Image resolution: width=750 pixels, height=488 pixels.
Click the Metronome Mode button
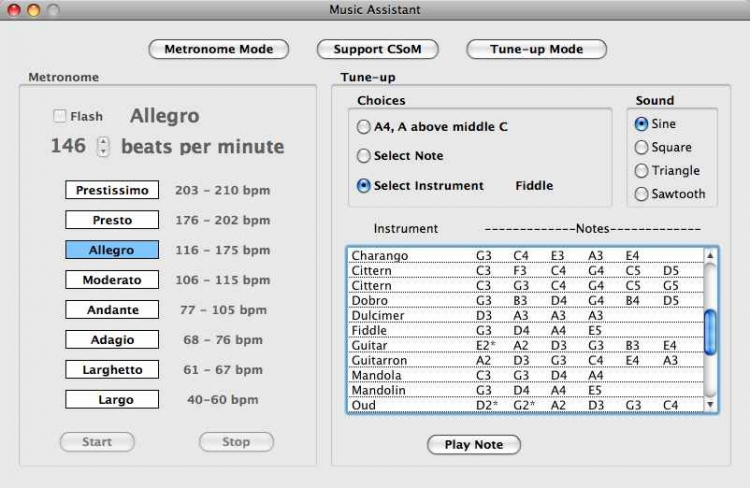point(218,49)
